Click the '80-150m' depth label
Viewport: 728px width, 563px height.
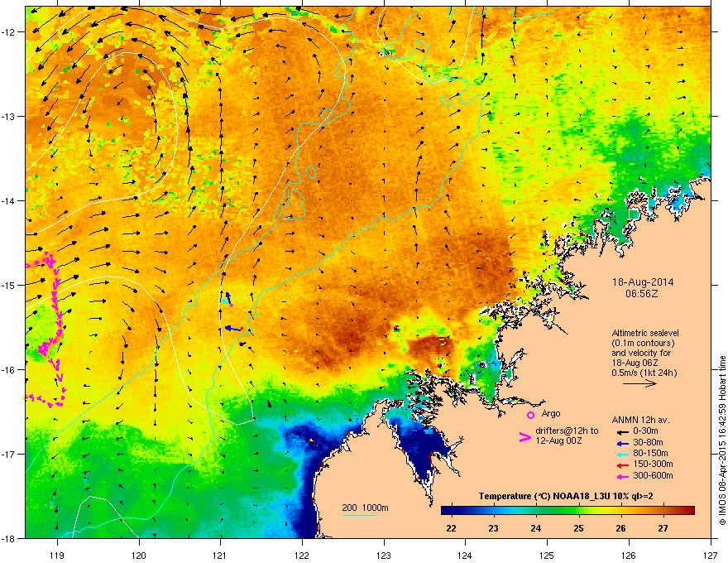650,454
